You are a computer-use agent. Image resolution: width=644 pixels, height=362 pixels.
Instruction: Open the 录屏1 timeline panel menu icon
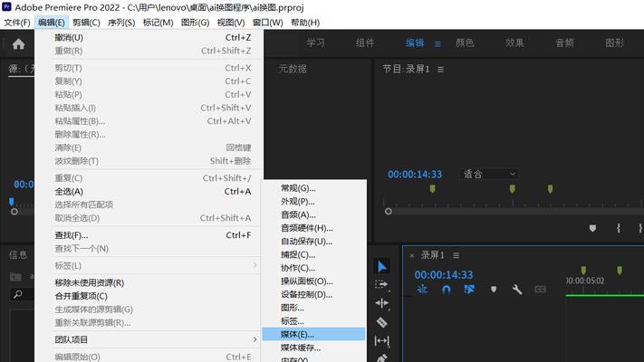[456, 255]
